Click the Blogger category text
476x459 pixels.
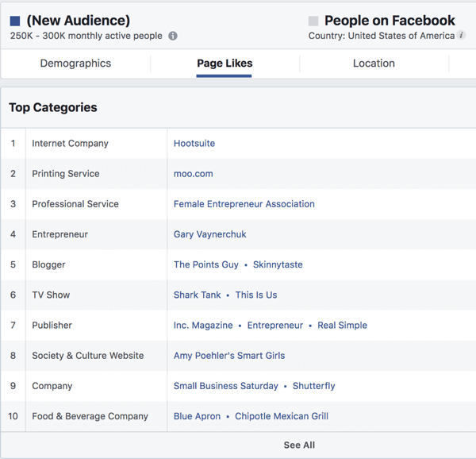[x=48, y=265]
